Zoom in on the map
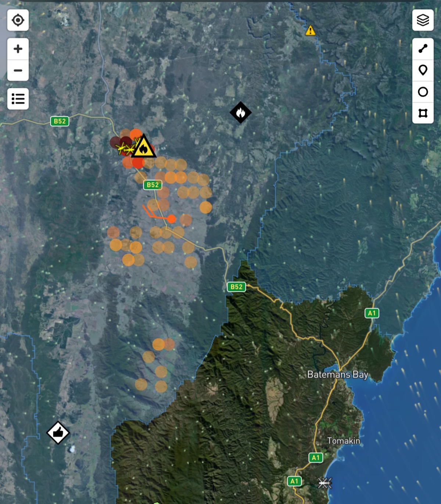This screenshot has width=441, height=504. pyautogui.click(x=18, y=49)
